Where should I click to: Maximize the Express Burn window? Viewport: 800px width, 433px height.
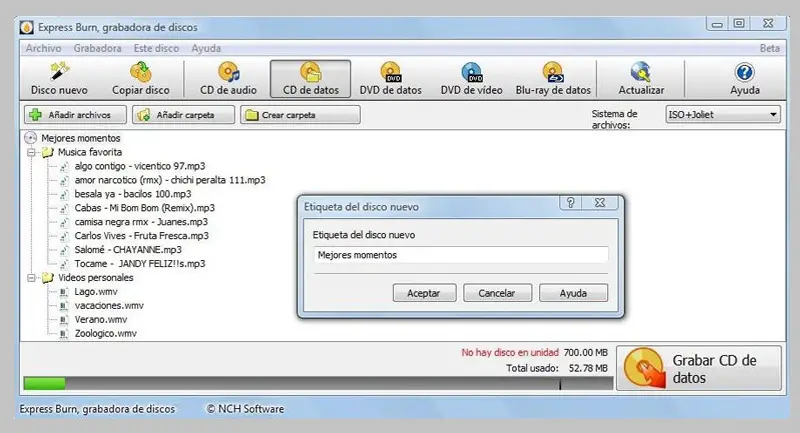(739, 23)
